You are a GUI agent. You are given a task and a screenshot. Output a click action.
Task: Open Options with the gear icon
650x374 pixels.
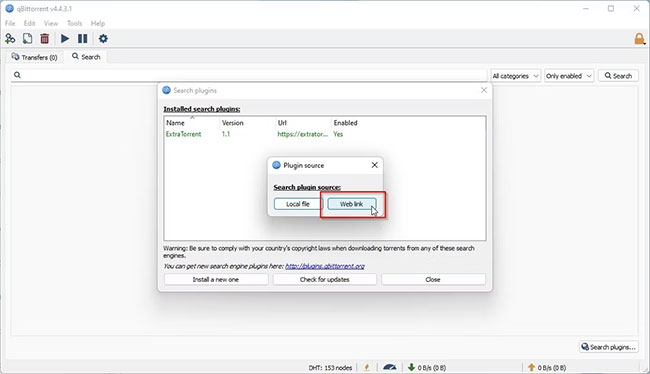[x=103, y=39]
